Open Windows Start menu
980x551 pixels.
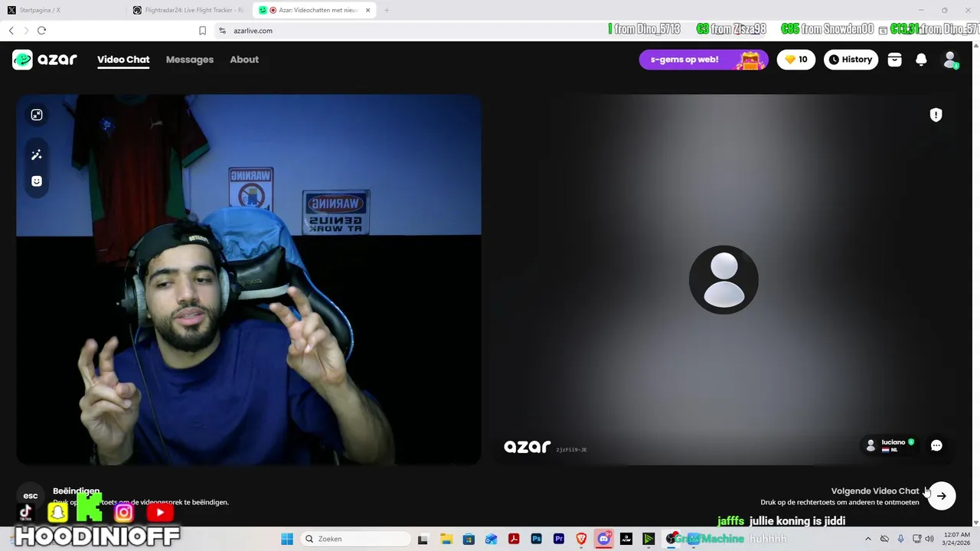pos(287,539)
